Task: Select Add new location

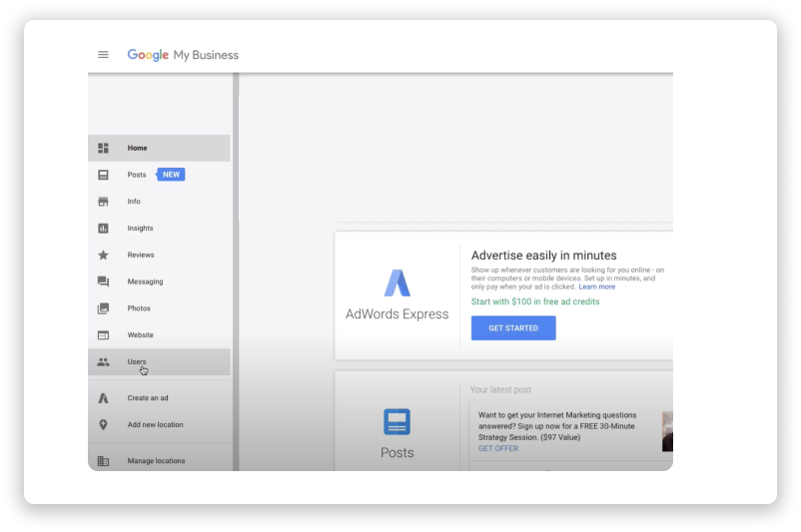Action: tap(159, 425)
